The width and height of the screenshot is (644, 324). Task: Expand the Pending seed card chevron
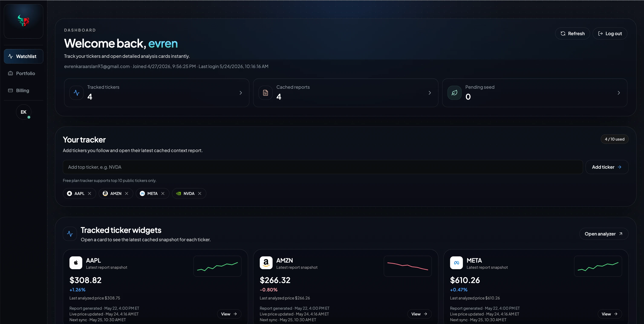(x=619, y=93)
